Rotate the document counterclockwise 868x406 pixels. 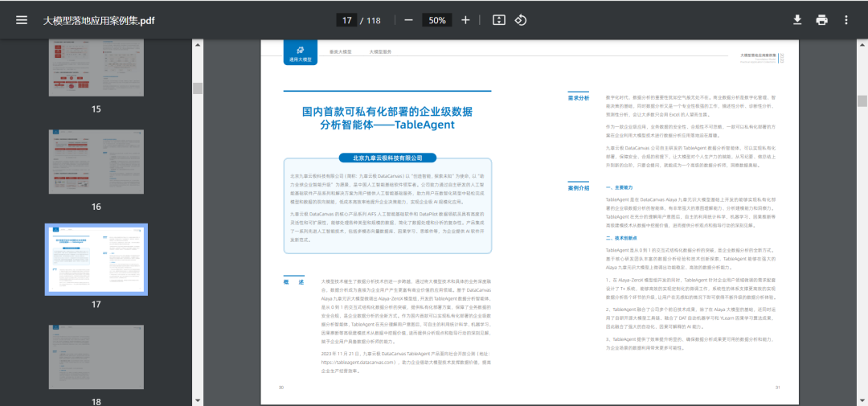pos(520,20)
